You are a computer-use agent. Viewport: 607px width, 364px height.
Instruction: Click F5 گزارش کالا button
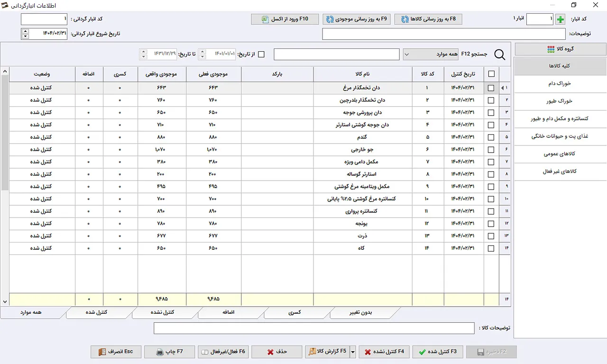tap(327, 352)
